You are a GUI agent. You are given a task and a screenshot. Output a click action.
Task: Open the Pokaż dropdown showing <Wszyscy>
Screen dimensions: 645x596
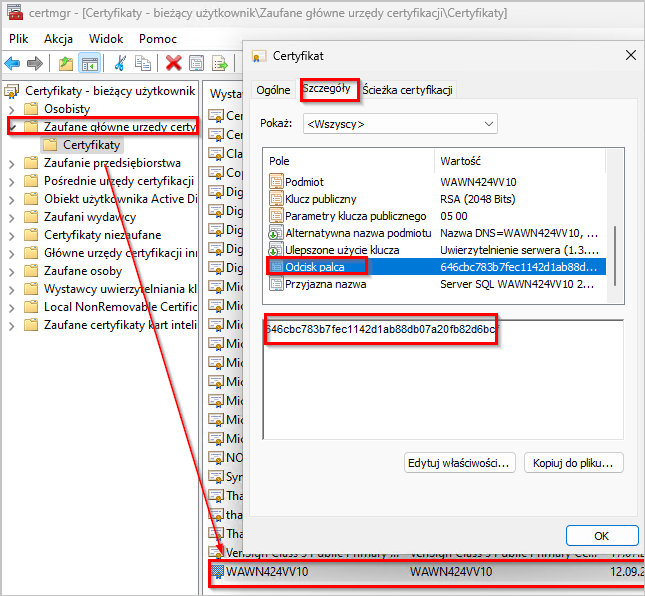(x=400, y=124)
